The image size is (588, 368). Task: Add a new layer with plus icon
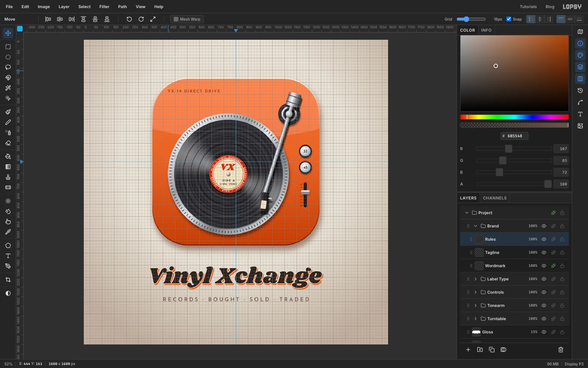tap(468, 350)
